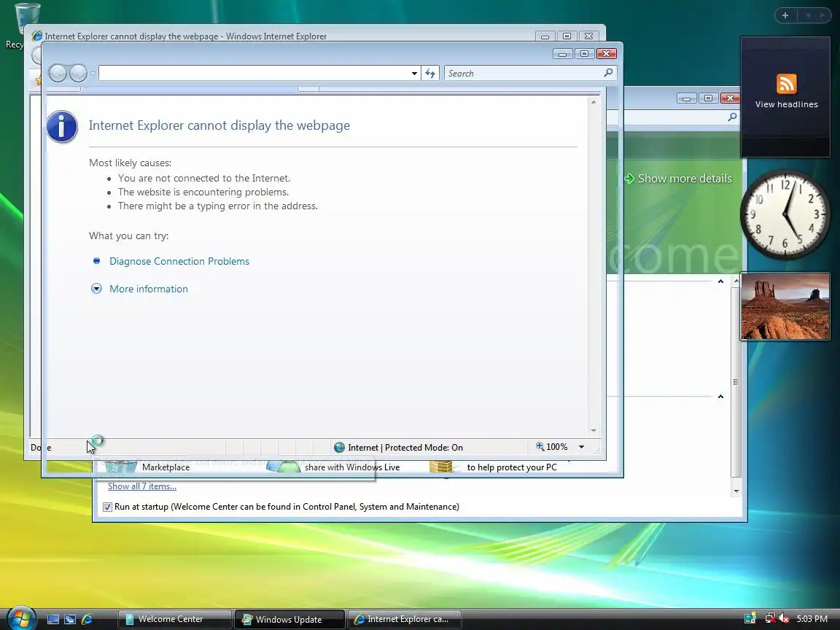Click inside the empty address bar
Image resolution: width=840 pixels, height=630 pixels.
pyautogui.click(x=254, y=74)
